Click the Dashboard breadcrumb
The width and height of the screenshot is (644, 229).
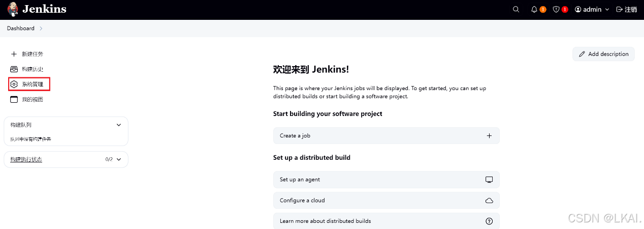[x=21, y=28]
